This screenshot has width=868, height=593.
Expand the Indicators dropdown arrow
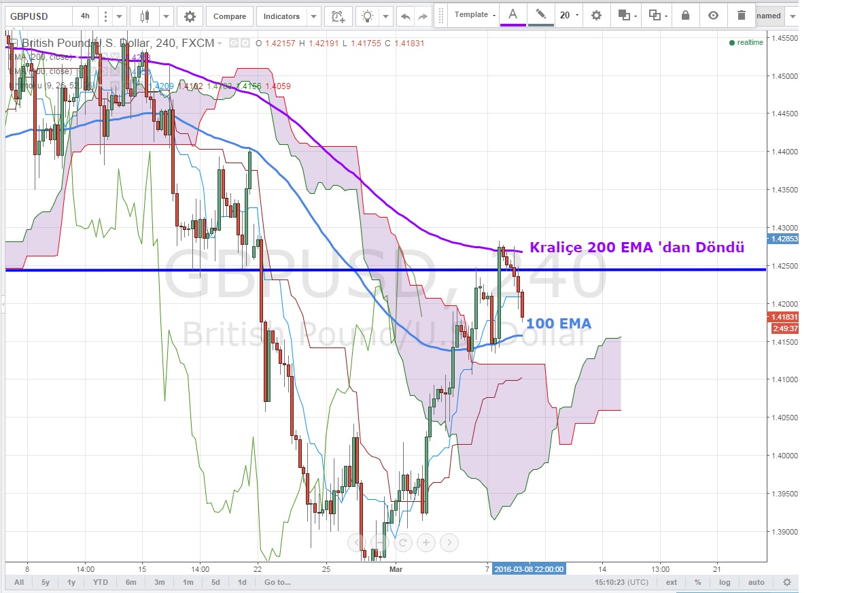click(x=313, y=16)
